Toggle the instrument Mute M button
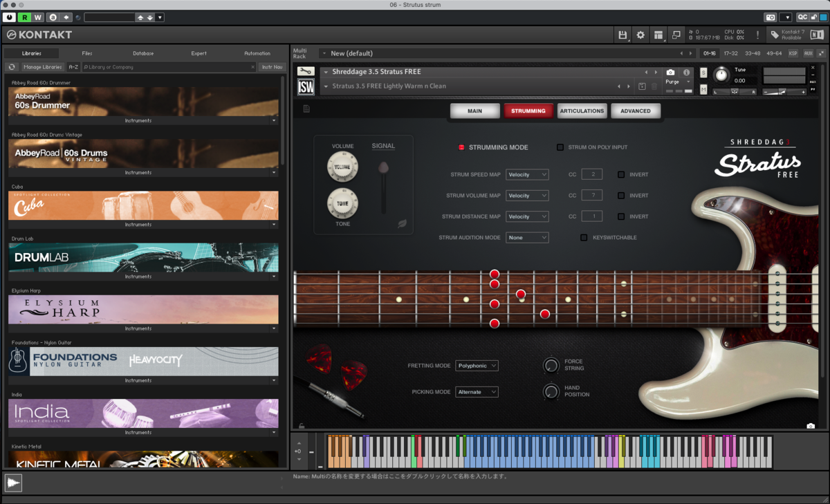Viewport: 830px width, 504px height. click(703, 89)
